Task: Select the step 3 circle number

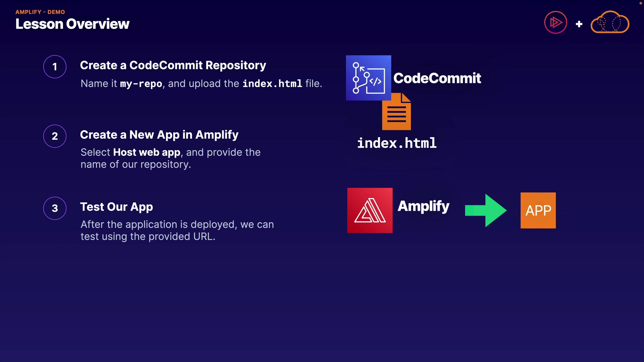Action: pyautogui.click(x=55, y=208)
